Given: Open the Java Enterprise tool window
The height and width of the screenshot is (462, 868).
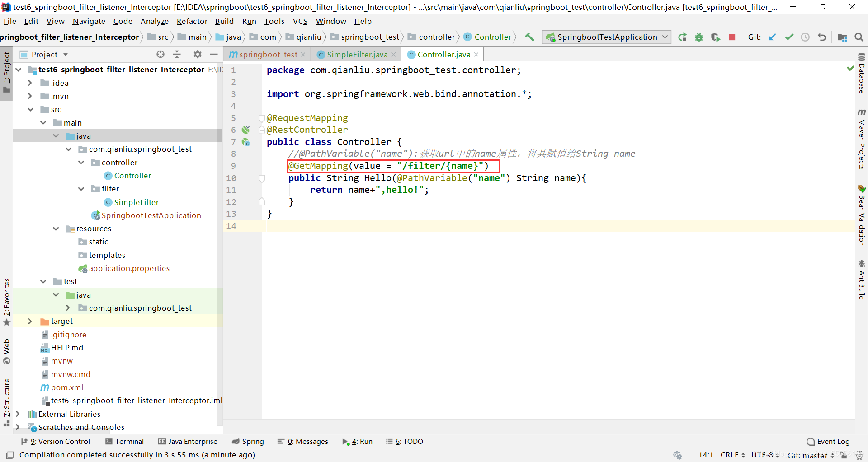Looking at the screenshot, I should coord(188,442).
